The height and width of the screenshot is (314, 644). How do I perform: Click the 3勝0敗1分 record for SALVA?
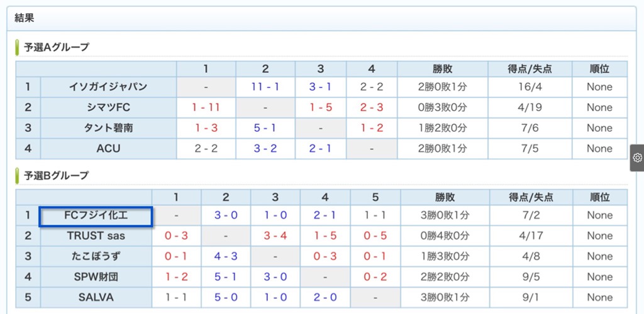(x=445, y=297)
